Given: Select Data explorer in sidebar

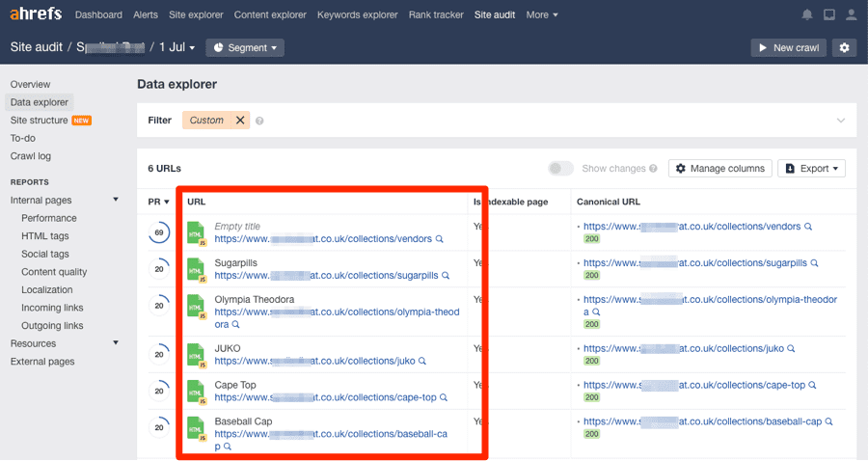Looking at the screenshot, I should pyautogui.click(x=40, y=102).
